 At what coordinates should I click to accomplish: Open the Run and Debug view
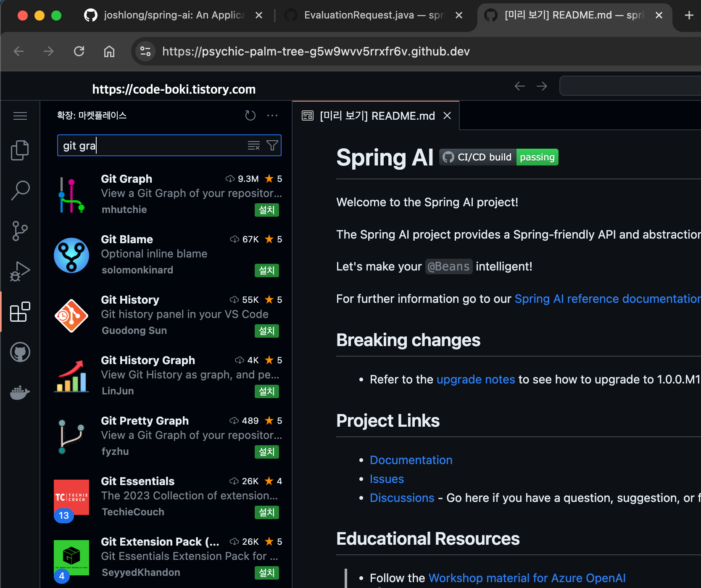tap(20, 271)
